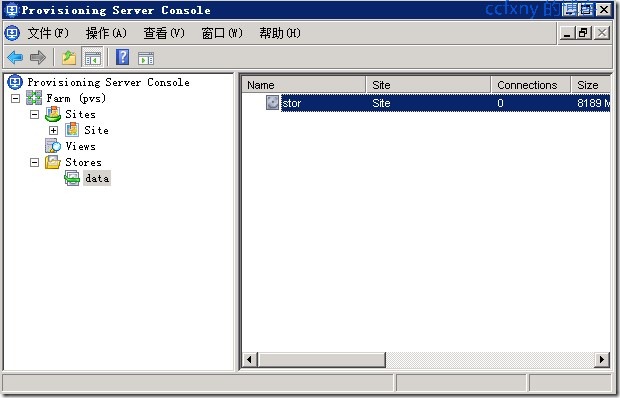Open the 操作(A) menu
This screenshot has width=620, height=398.
click(x=106, y=33)
